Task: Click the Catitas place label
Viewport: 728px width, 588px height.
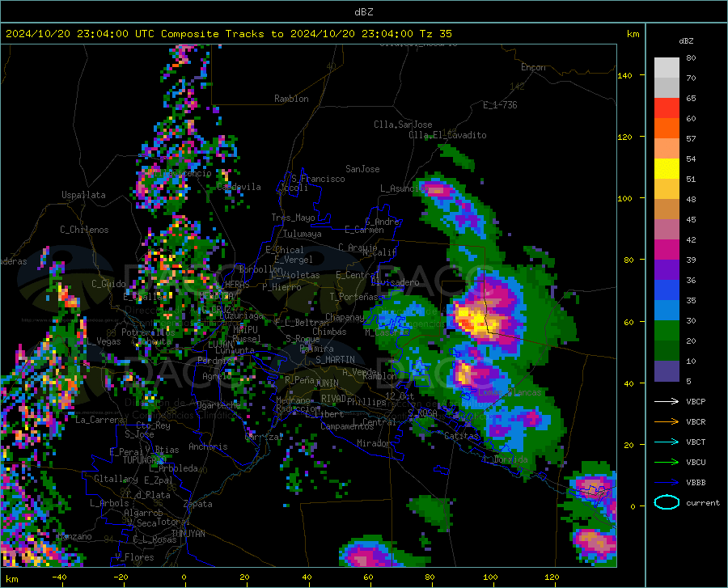Action: click(x=462, y=436)
